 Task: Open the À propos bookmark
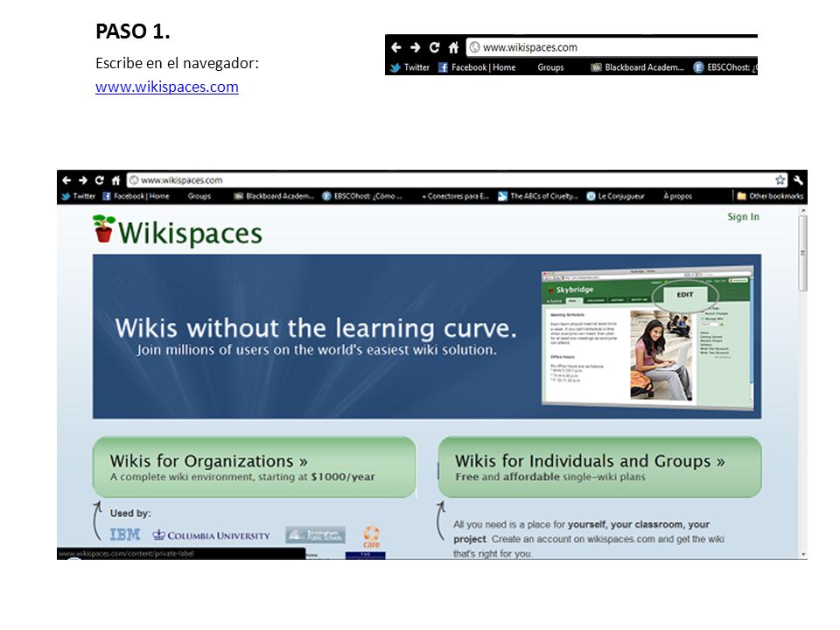pos(677,196)
